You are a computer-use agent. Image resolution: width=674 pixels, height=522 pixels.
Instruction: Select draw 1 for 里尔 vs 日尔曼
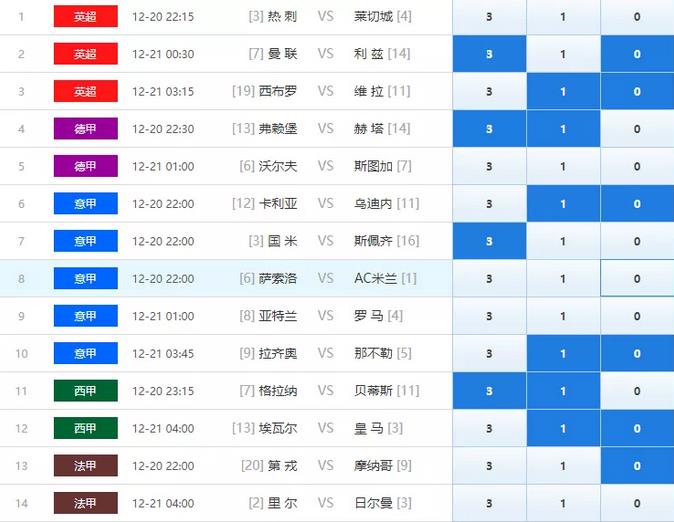[x=563, y=503]
